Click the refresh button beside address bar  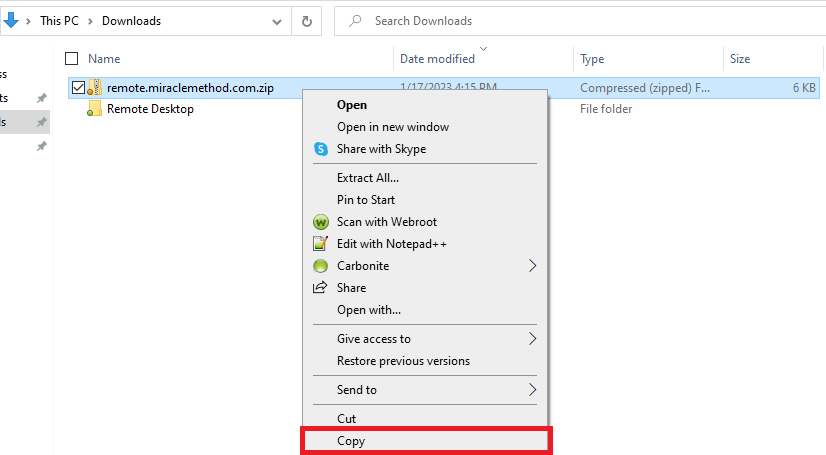(x=307, y=21)
